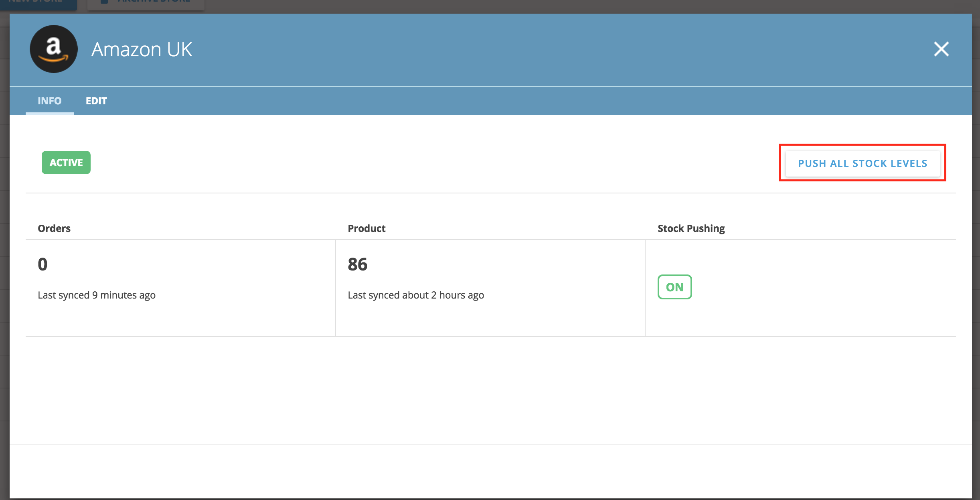Image resolution: width=980 pixels, height=500 pixels.
Task: Click the Orders column header
Action: [x=54, y=228]
